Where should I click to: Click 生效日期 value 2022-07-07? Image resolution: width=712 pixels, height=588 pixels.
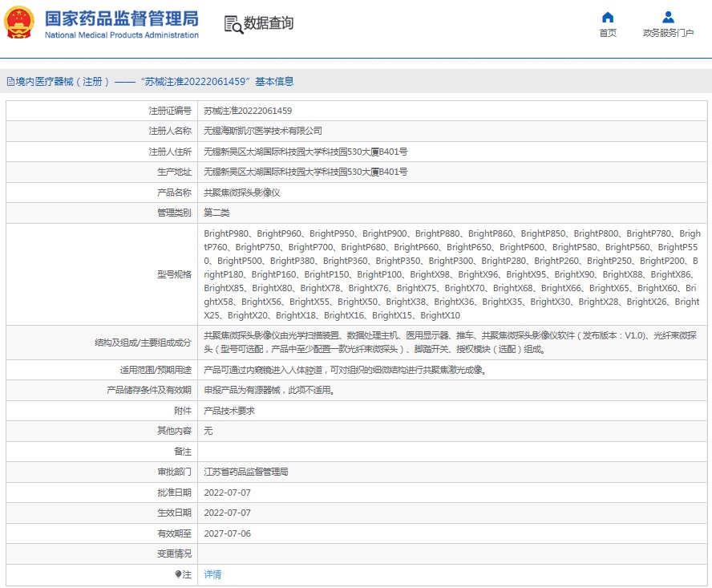[227, 513]
